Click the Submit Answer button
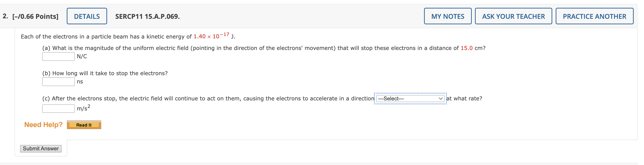The width and height of the screenshot is (644, 165). pos(41,148)
